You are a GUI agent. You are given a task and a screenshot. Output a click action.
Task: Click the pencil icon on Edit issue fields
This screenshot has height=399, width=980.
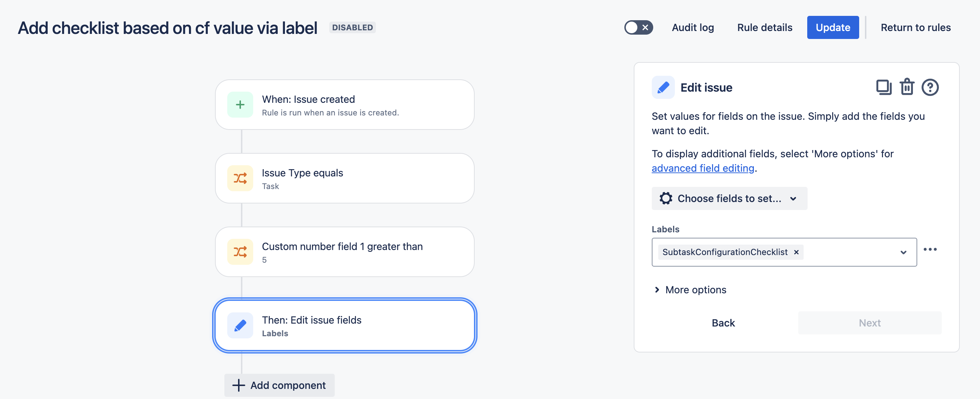[240, 326]
